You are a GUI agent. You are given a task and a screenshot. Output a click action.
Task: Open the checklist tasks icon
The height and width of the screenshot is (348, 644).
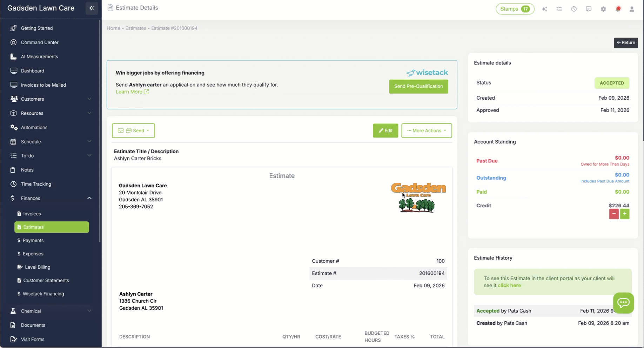(x=559, y=9)
